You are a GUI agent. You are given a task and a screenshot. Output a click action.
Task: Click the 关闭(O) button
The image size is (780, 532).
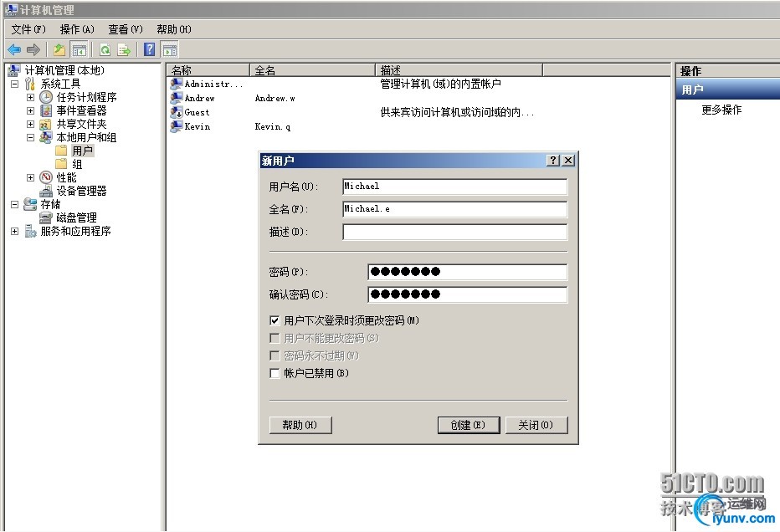coord(536,425)
